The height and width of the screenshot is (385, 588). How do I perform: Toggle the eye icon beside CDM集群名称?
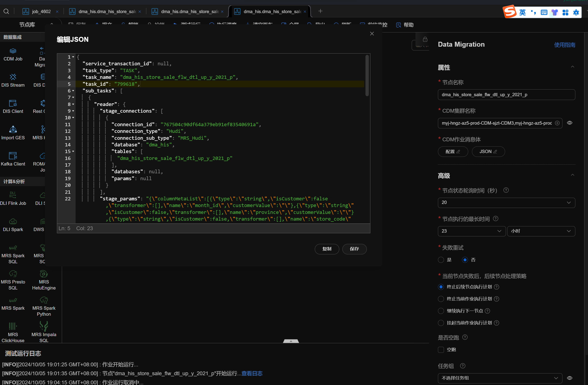pyautogui.click(x=570, y=123)
